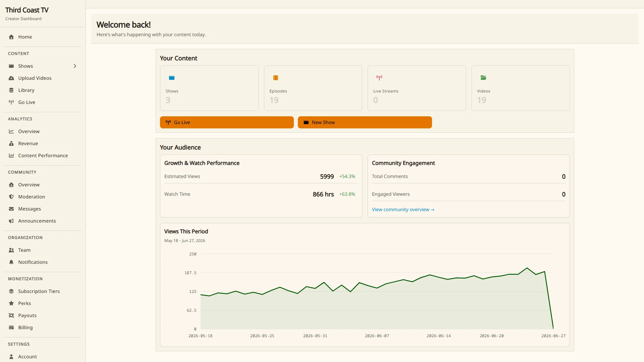Open Messages in Community section
Image resolution: width=644 pixels, height=362 pixels.
[43, 209]
